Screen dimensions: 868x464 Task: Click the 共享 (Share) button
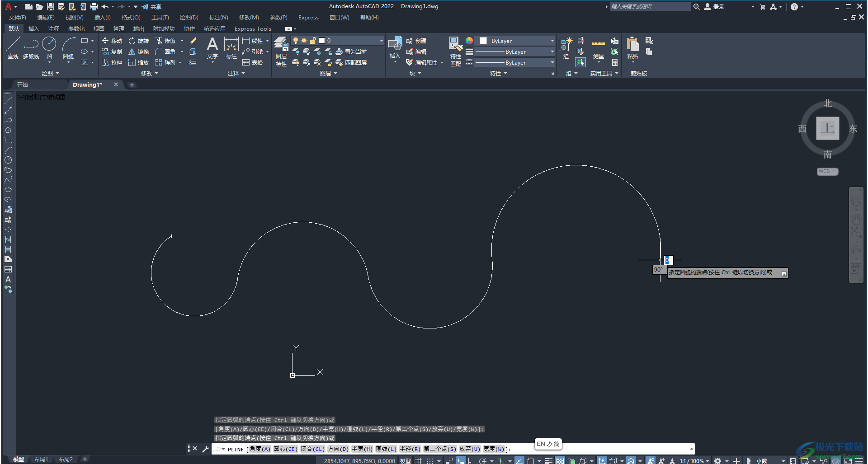tap(151, 7)
